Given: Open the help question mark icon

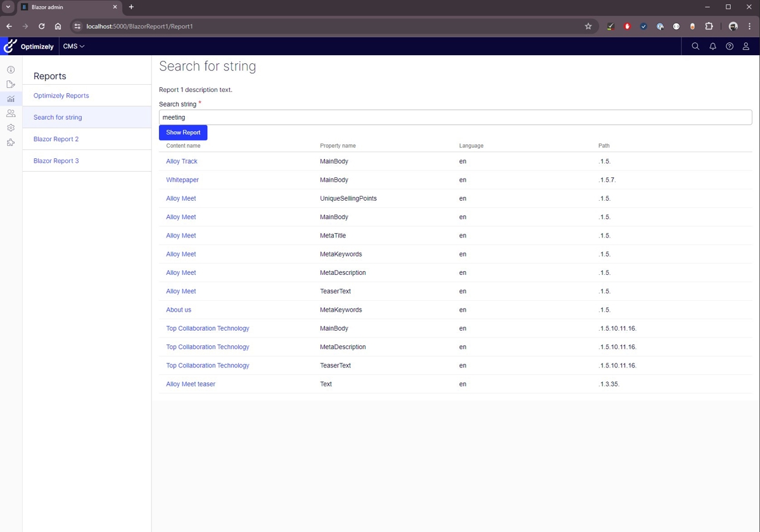Looking at the screenshot, I should (x=729, y=46).
